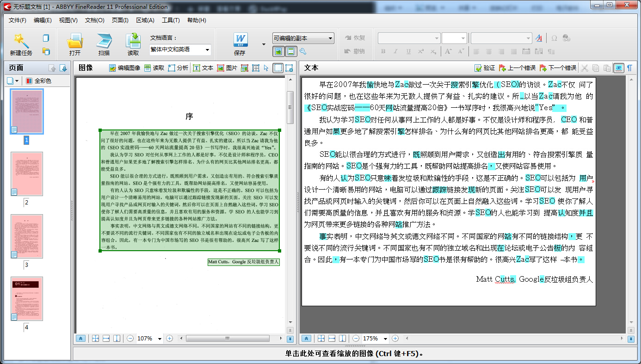Click Read (读取) in the Image panel toolbar

coord(154,68)
